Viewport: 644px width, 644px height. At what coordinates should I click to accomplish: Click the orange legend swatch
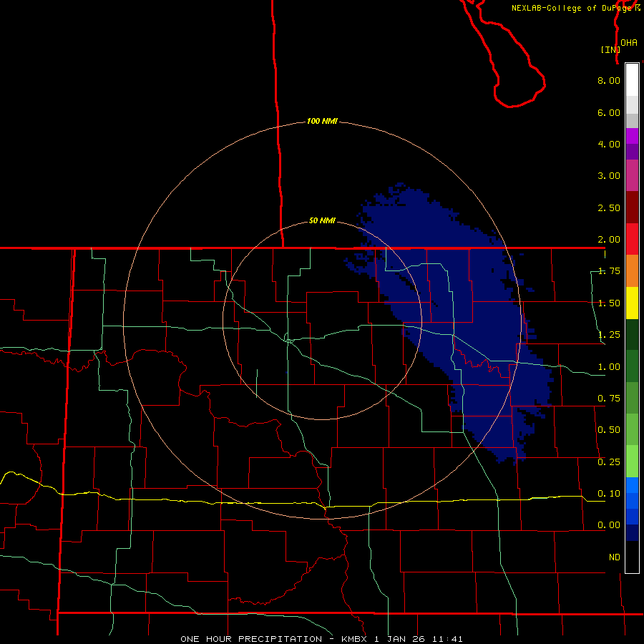pos(632,270)
